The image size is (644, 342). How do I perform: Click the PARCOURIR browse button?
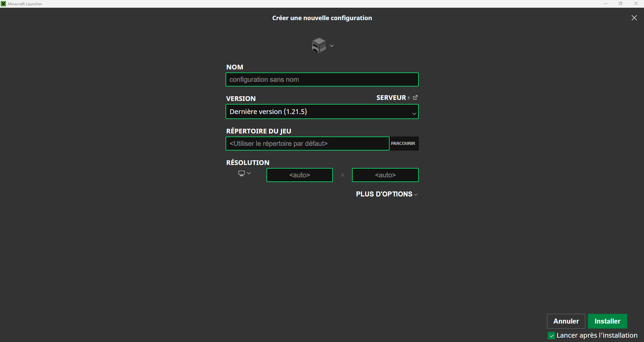[x=404, y=144]
